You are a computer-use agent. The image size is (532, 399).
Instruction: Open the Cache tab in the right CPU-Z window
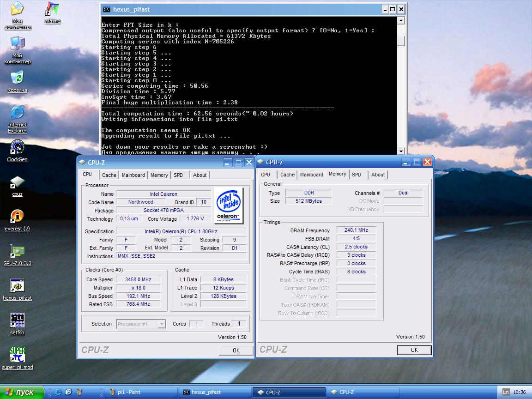tap(287, 175)
